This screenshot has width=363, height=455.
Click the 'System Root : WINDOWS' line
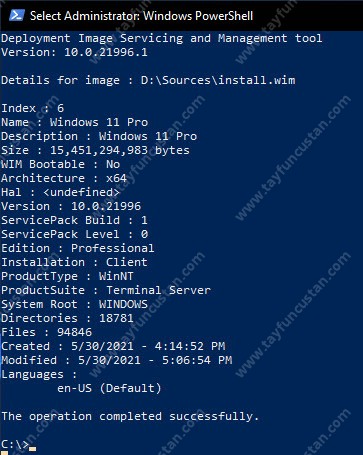pos(74,304)
